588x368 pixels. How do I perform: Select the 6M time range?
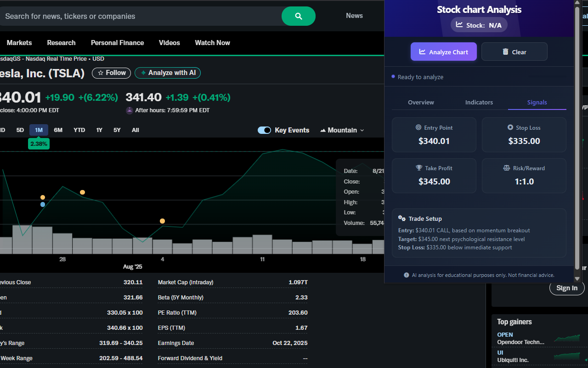click(58, 130)
